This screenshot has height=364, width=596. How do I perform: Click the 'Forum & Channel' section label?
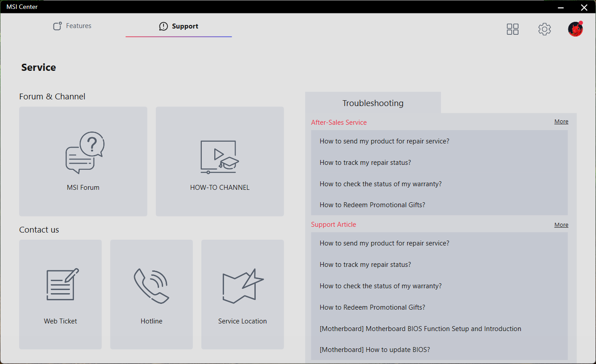pyautogui.click(x=52, y=97)
